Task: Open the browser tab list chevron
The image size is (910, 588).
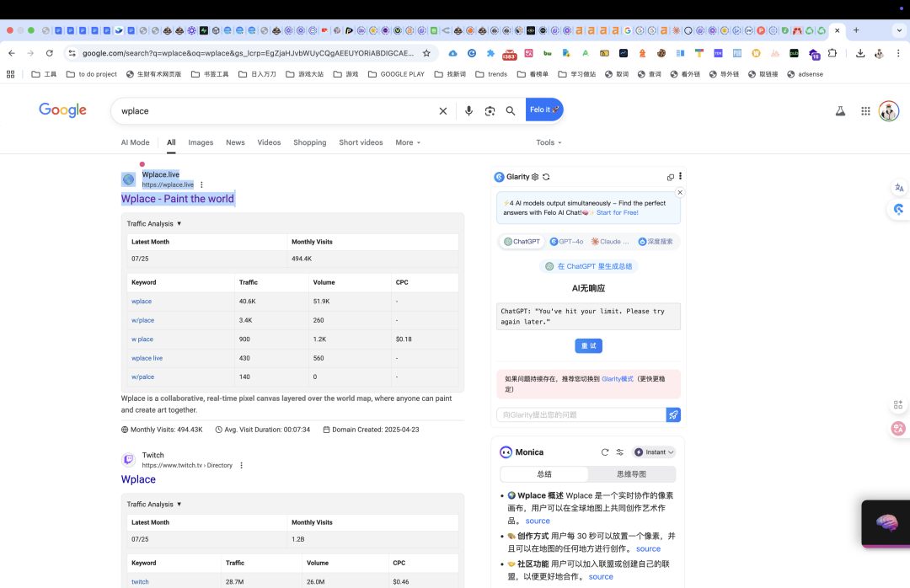Action: coord(900,30)
